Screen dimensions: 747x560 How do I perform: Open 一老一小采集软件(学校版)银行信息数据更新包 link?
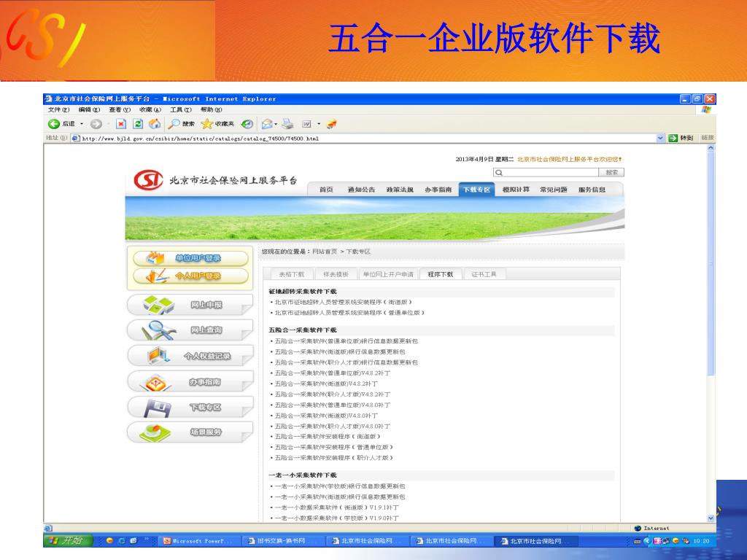340,486
